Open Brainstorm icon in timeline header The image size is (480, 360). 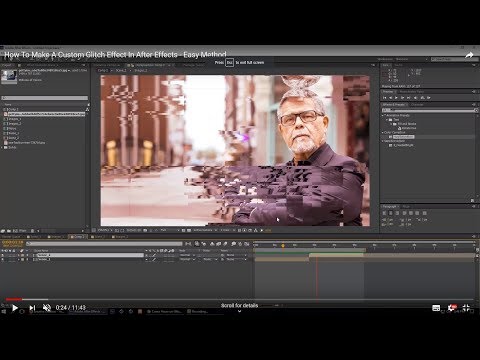(x=233, y=244)
